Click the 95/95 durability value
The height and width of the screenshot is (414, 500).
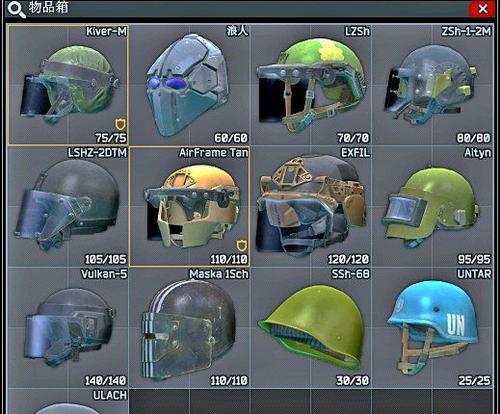coord(474,259)
